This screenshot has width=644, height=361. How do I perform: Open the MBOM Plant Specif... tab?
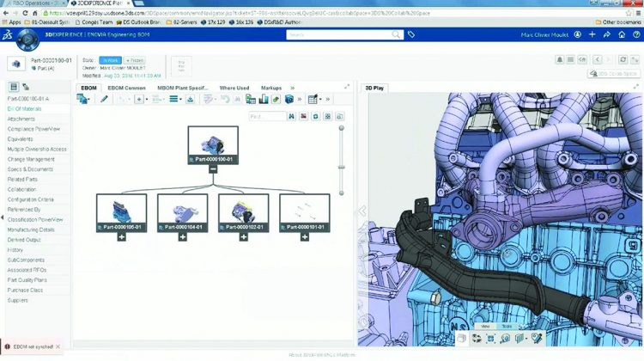[183, 88]
